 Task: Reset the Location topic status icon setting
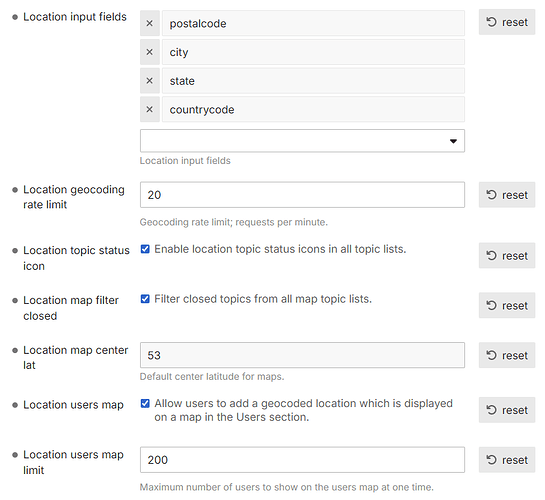tap(507, 256)
